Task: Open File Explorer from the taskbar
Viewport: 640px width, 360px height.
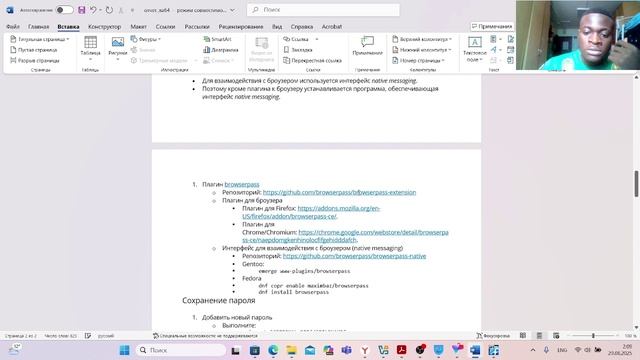Action: coord(291,350)
